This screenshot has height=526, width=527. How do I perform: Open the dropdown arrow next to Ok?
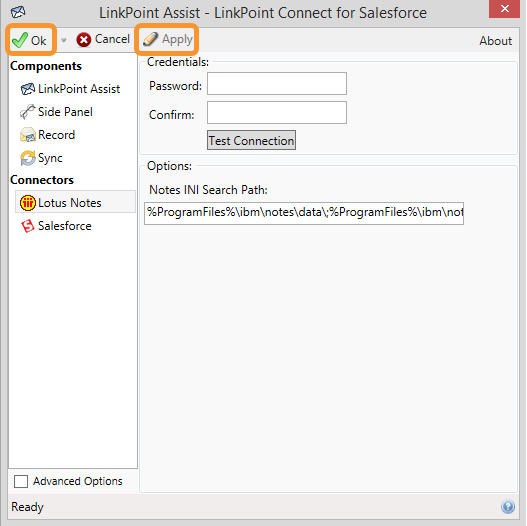64,40
